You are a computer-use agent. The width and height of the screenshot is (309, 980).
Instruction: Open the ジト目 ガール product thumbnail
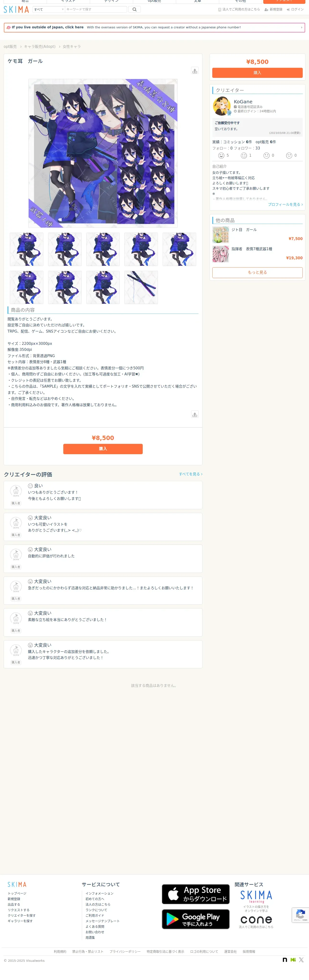click(x=221, y=235)
